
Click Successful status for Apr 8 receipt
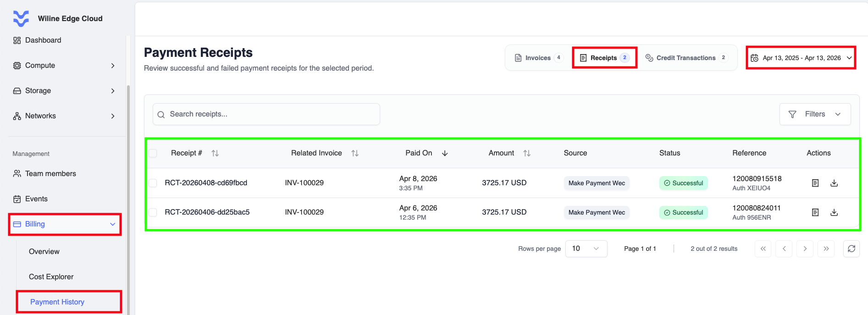(684, 183)
